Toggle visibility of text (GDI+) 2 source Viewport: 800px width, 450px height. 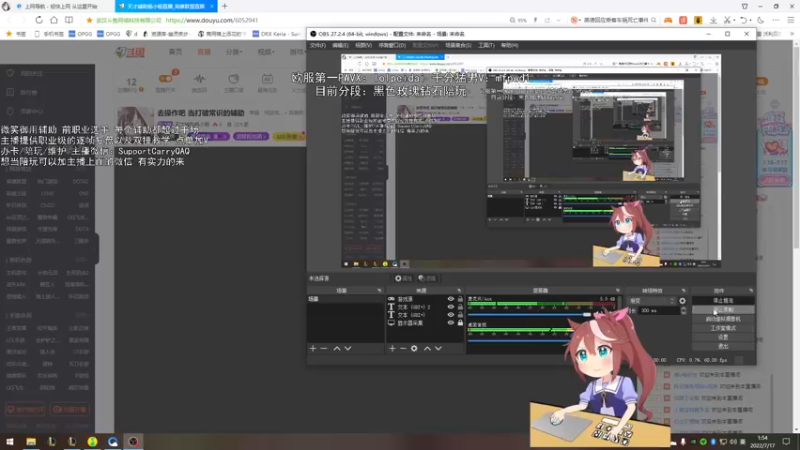(x=451, y=307)
